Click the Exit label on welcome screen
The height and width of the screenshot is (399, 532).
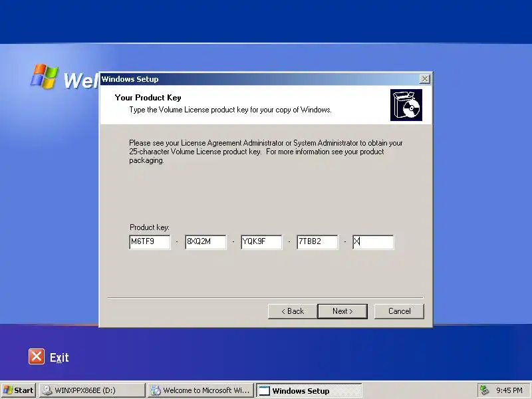coord(59,357)
